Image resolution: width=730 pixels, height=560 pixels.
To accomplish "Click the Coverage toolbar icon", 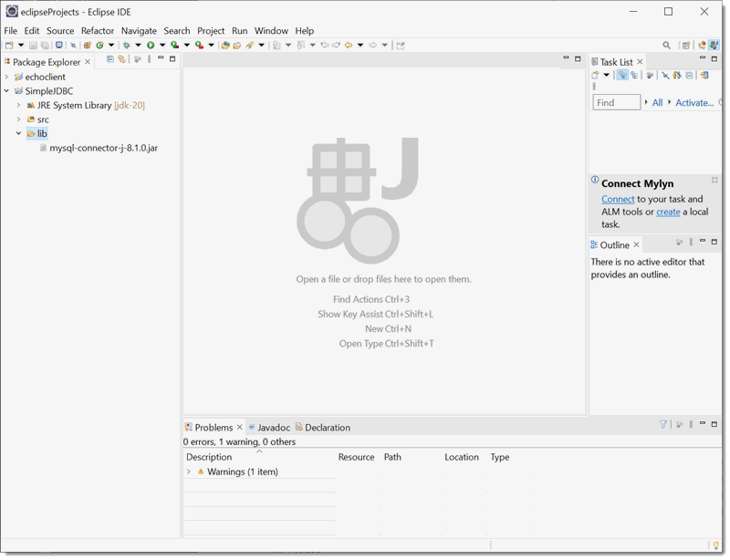I will [x=174, y=46].
